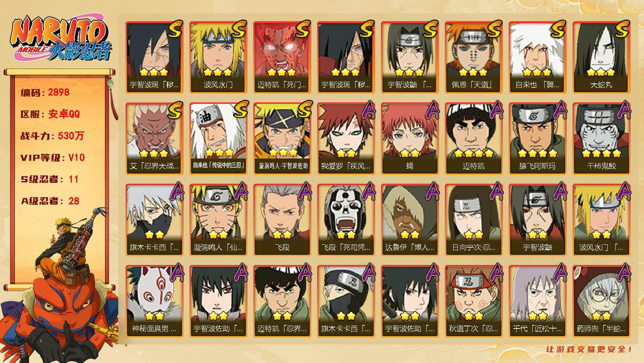Click the 自来也「传说中的三忍」 card
Screen dimensions: 644x363
218,139
